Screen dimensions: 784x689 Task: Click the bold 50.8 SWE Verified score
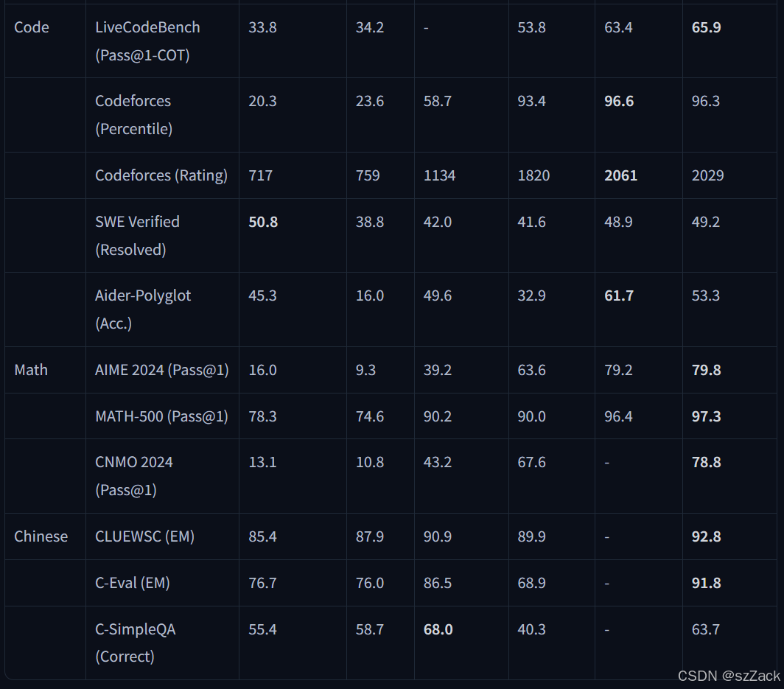[263, 222]
